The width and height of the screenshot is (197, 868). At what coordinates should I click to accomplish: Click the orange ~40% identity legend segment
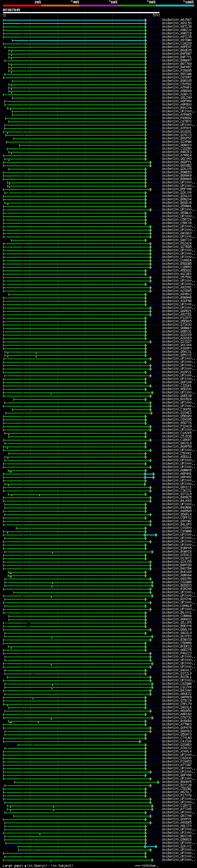[60, 6]
